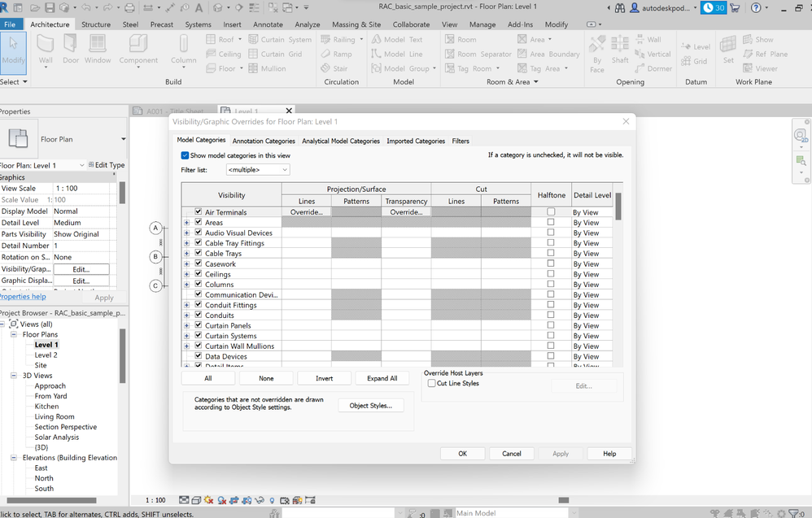812x518 pixels.
Task: Click the Area Boundary tool
Action: (x=548, y=54)
